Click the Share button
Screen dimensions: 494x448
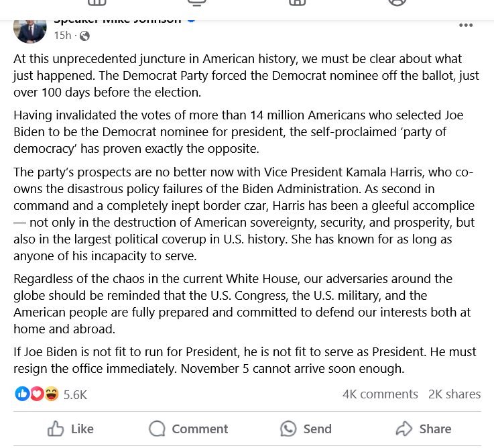tap(424, 429)
